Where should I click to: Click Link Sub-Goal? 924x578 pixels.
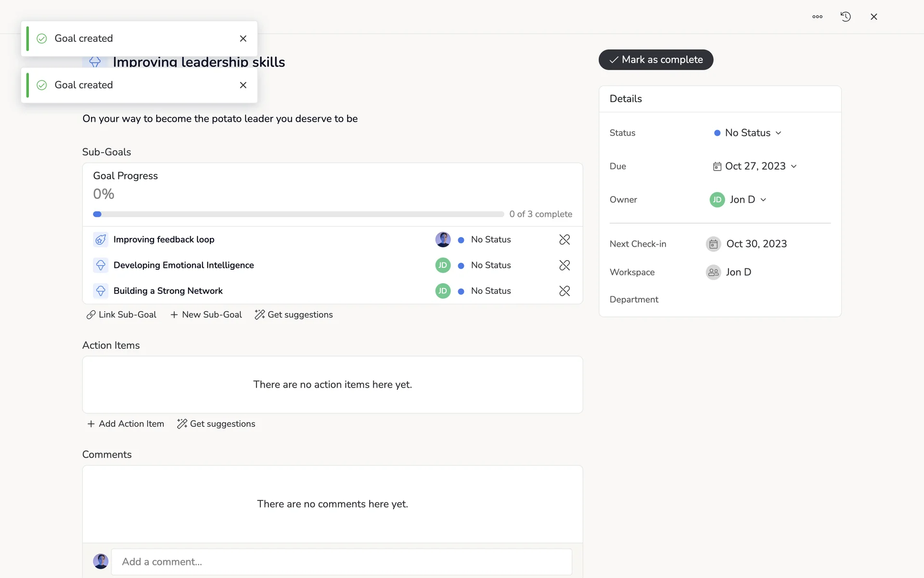(121, 315)
